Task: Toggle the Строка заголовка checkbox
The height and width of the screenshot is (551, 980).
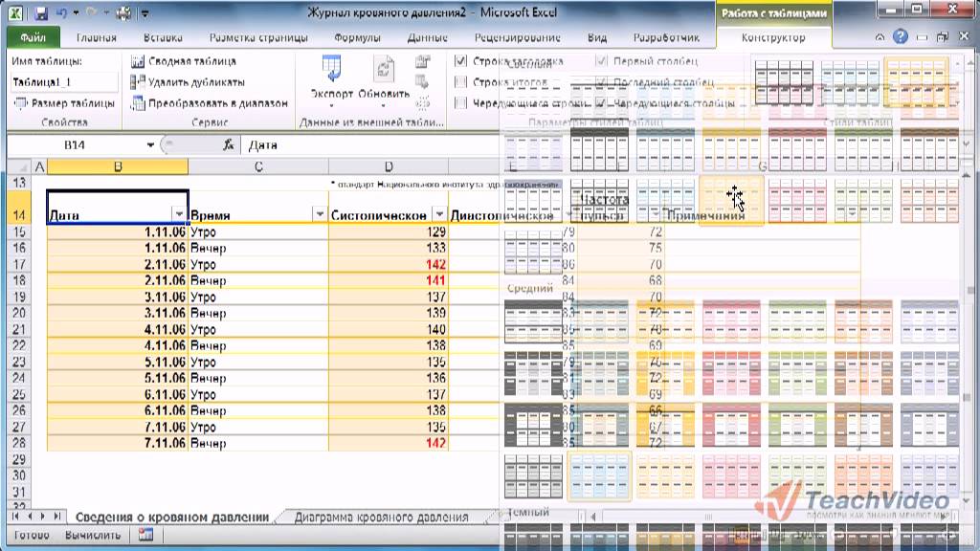Action: click(460, 61)
